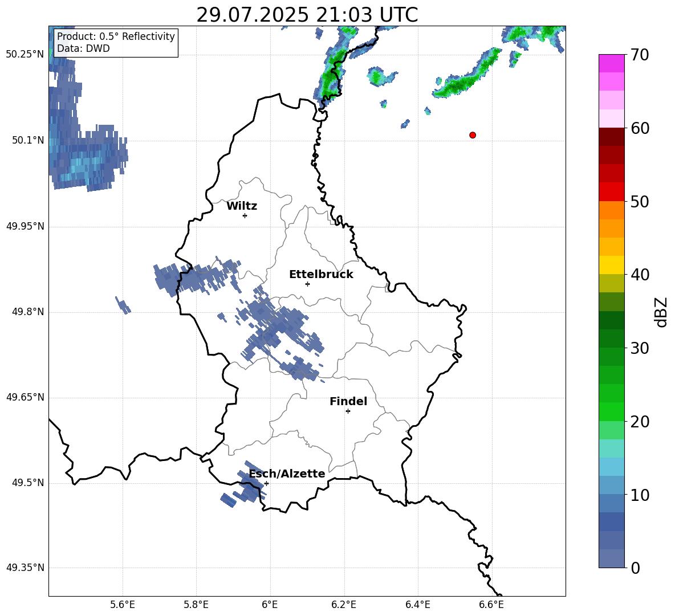The width and height of the screenshot is (675, 616).
Task: Click the 20 colorbar tick label
Action: (639, 422)
